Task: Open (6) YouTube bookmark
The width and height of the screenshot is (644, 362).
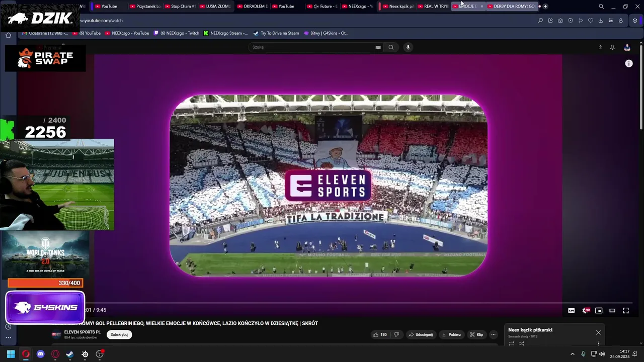Action: (86, 33)
